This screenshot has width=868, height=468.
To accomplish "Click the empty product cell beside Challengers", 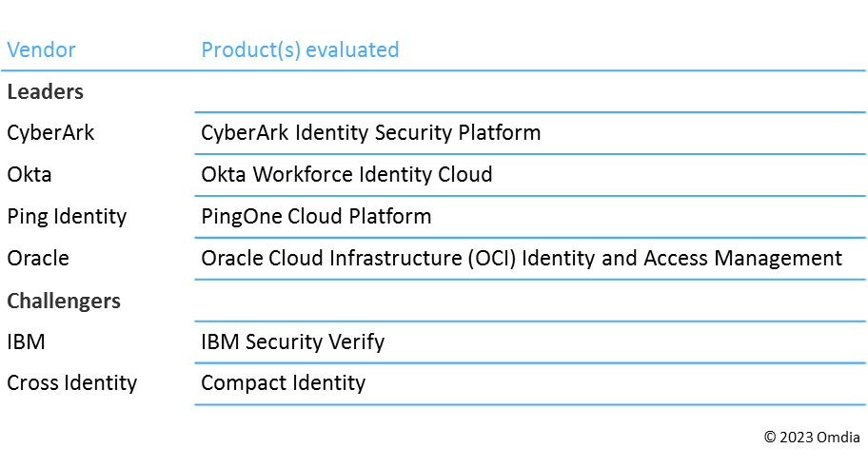I will [x=528, y=302].
